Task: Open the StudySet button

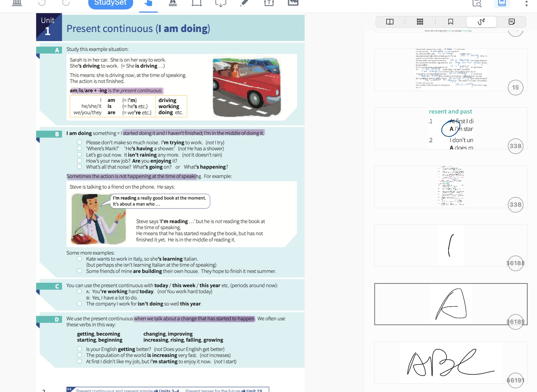Action: [x=110, y=3]
